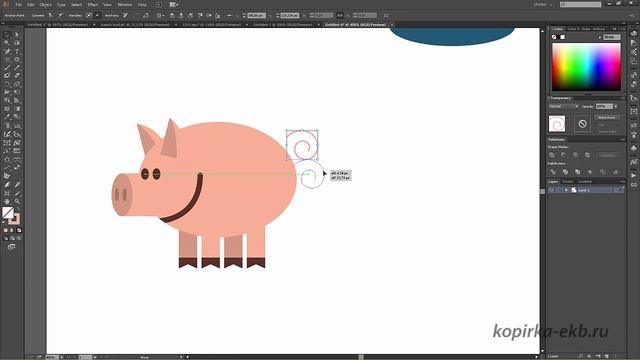Activate the Fill box in toolbox
The width and height of the screenshot is (640, 360).
(x=8, y=213)
